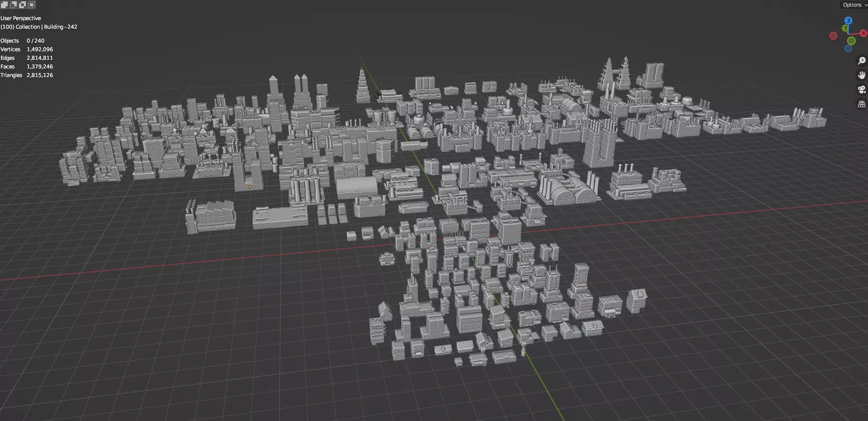This screenshot has width=868, height=421.
Task: Snap view to X axis gizmo
Action: click(863, 33)
